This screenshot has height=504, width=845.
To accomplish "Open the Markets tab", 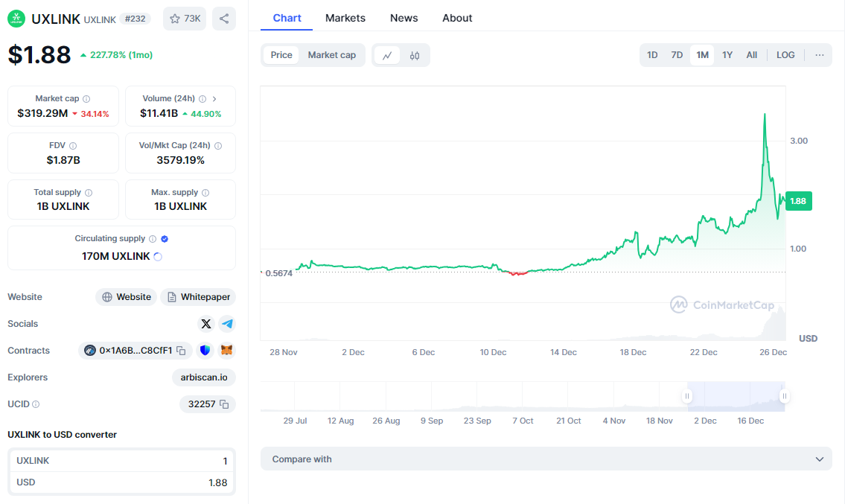I will pos(345,19).
